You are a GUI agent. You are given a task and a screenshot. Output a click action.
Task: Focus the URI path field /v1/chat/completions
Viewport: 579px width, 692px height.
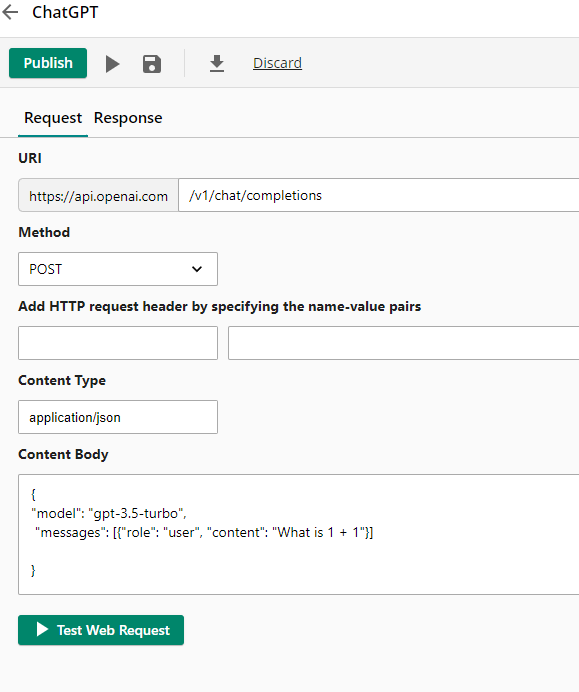[x=379, y=195]
